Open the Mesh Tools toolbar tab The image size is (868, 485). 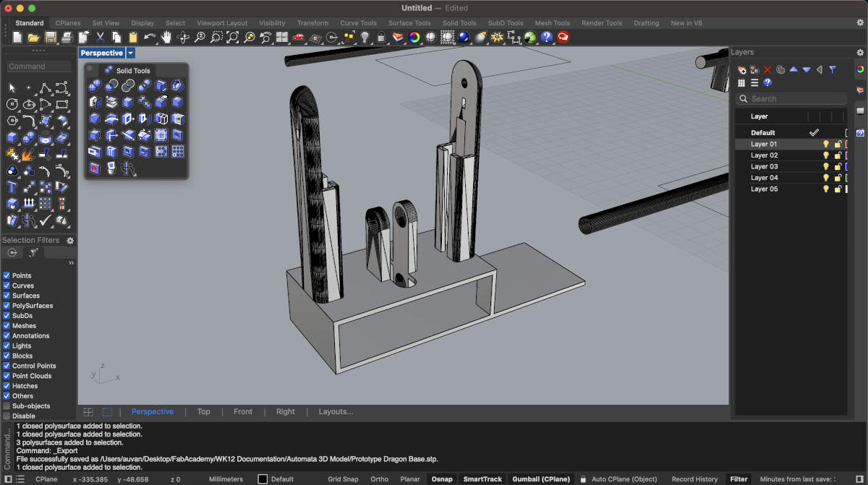[x=552, y=23]
